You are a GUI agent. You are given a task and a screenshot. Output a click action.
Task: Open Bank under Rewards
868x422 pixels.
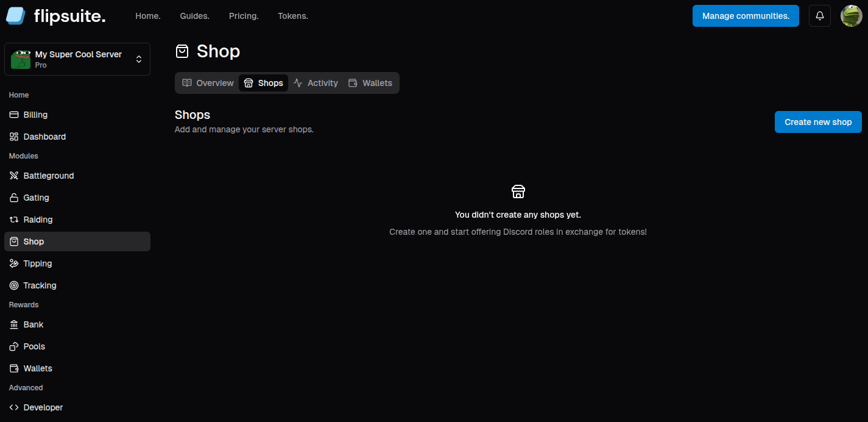tap(77, 324)
